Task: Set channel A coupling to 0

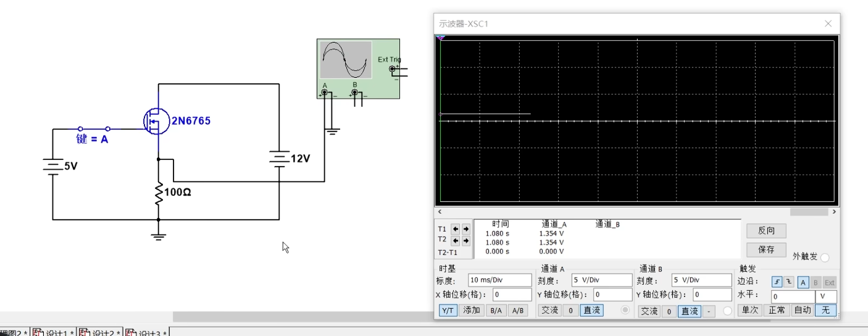Action: click(x=571, y=311)
